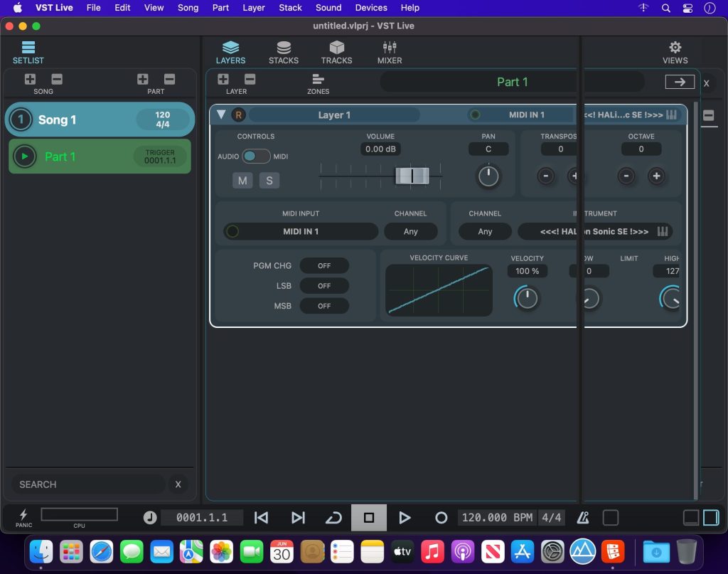Screen dimensions: 728x574
Task: Open the HALion Sonic SE instrument editor icon
Action: tap(660, 231)
